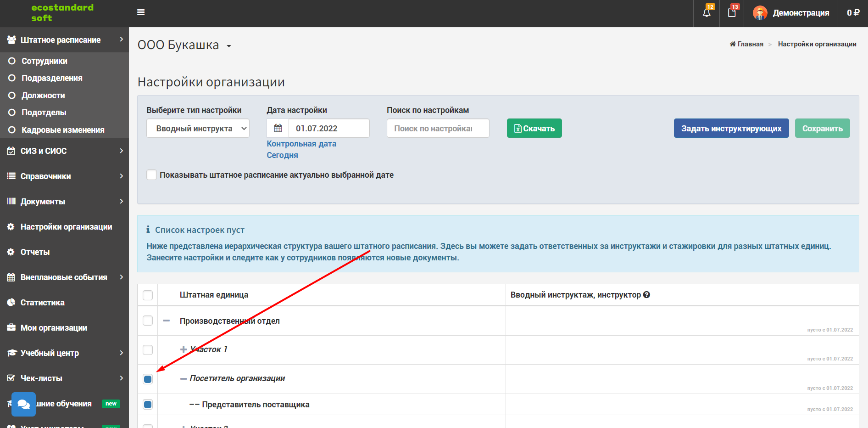The height and width of the screenshot is (428, 868).
Task: Click help icon next to Вводный инструктаж
Action: pos(646,295)
